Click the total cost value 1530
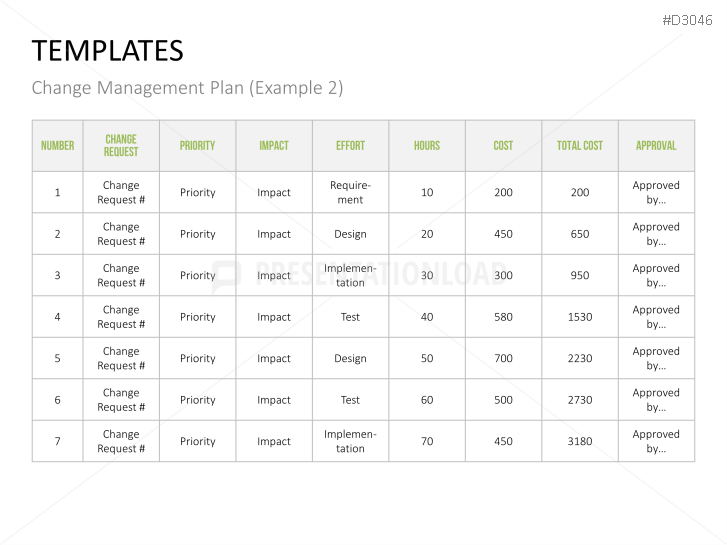The image size is (727, 545). pyautogui.click(x=580, y=317)
